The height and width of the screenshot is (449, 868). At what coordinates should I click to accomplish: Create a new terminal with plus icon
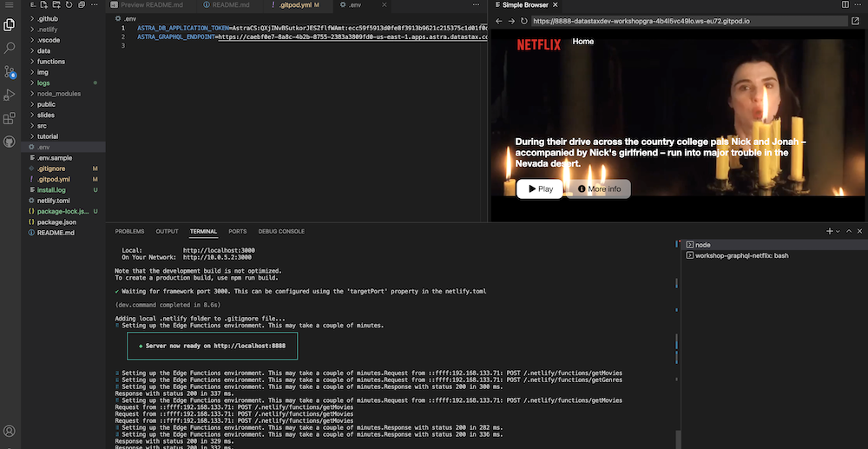pyautogui.click(x=829, y=231)
